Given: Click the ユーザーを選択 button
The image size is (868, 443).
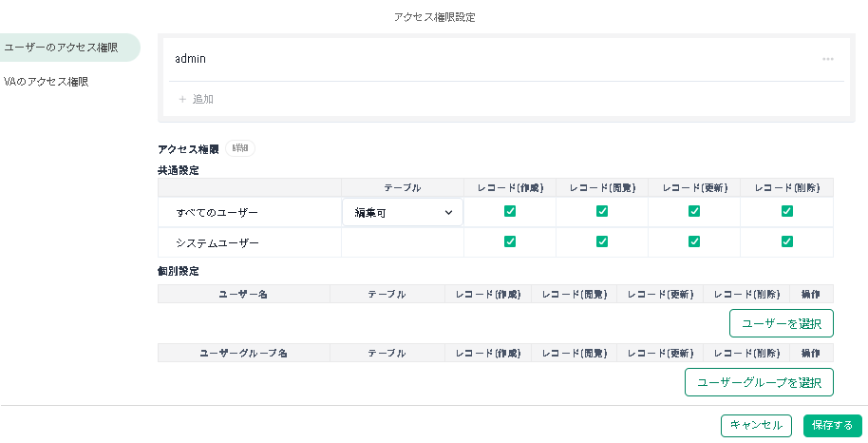Looking at the screenshot, I should 781,323.
